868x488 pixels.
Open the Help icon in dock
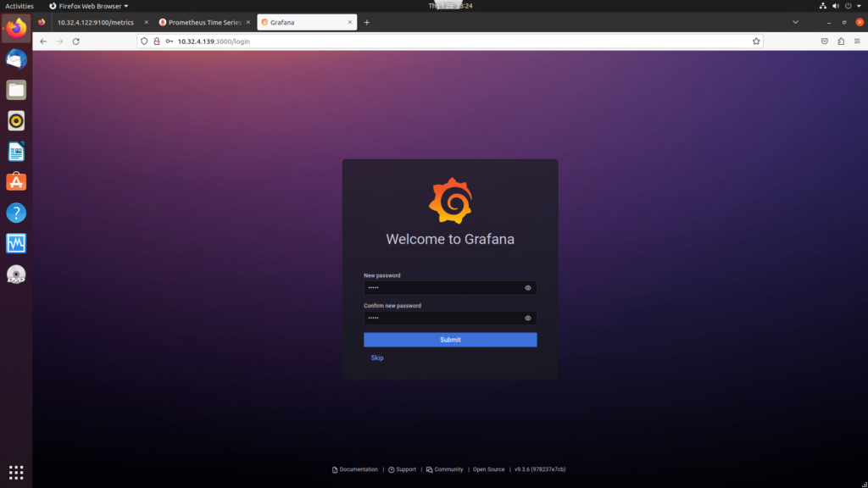click(x=16, y=213)
